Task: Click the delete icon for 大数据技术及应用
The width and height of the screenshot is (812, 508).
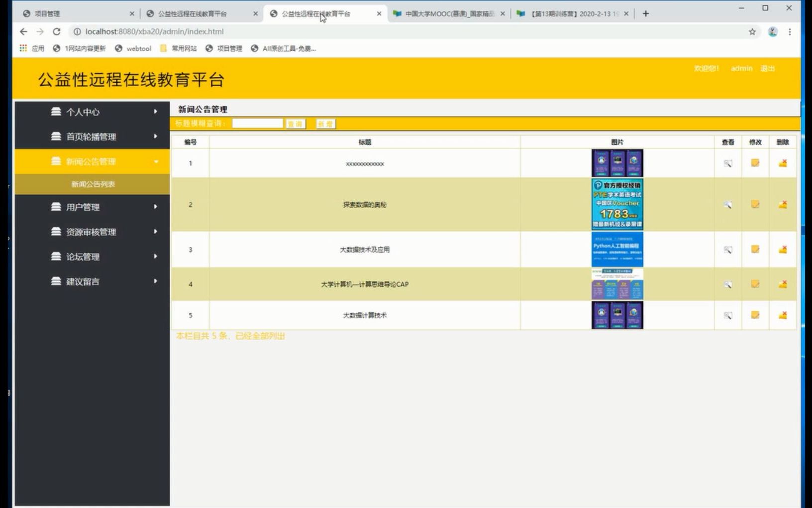Action: pos(782,250)
